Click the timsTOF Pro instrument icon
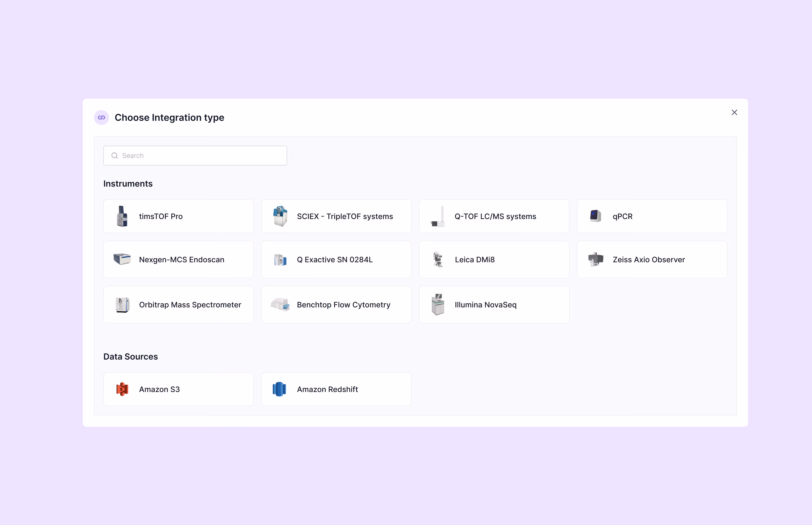The image size is (812, 525). point(122,216)
